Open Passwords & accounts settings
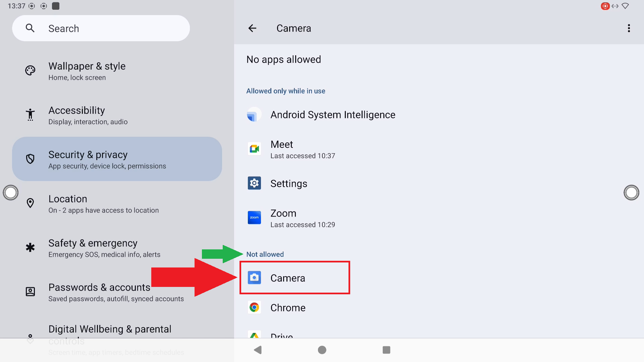The image size is (644, 362). pyautogui.click(x=117, y=292)
